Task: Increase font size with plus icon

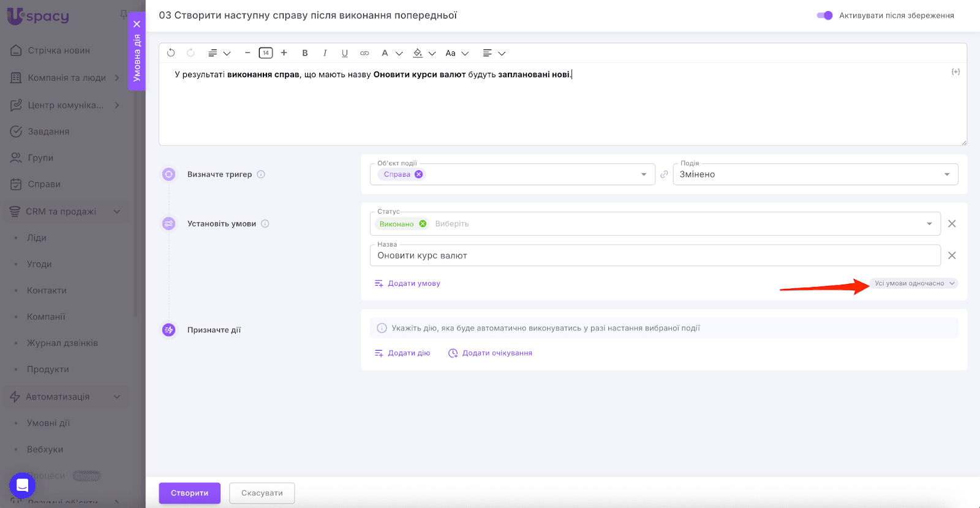Action: click(284, 53)
